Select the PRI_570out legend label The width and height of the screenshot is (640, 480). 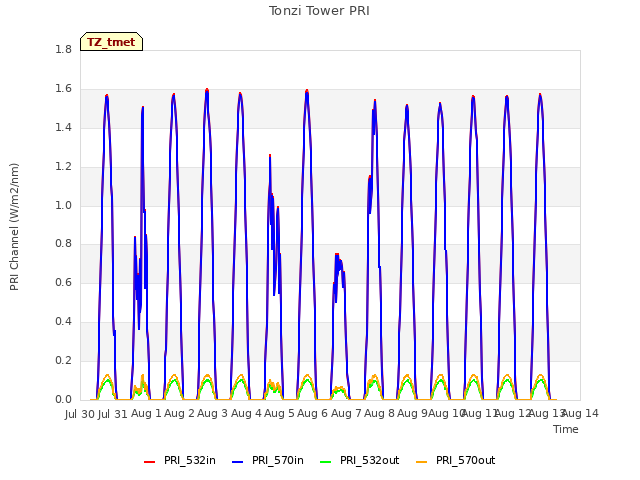[465, 460]
